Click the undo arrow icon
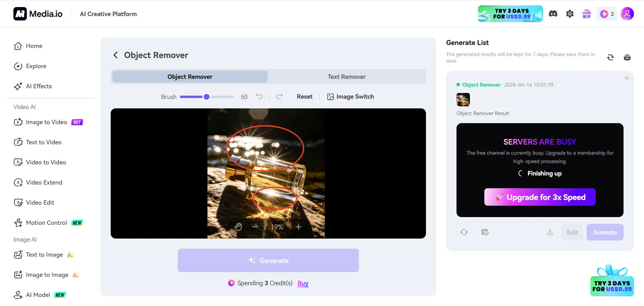Image resolution: width=644 pixels, height=306 pixels. click(259, 97)
